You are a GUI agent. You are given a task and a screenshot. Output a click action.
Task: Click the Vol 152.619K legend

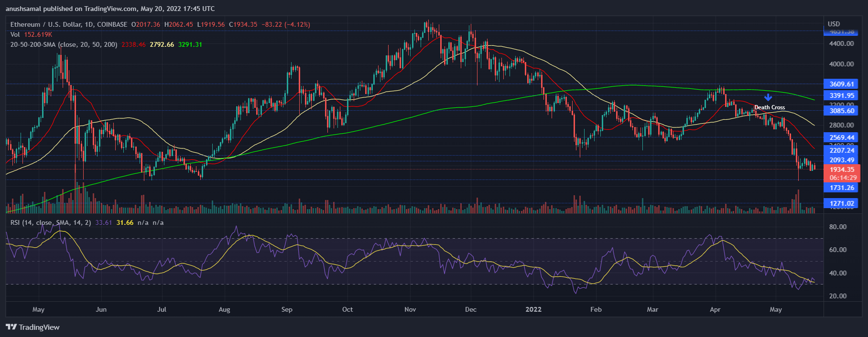[x=31, y=34]
